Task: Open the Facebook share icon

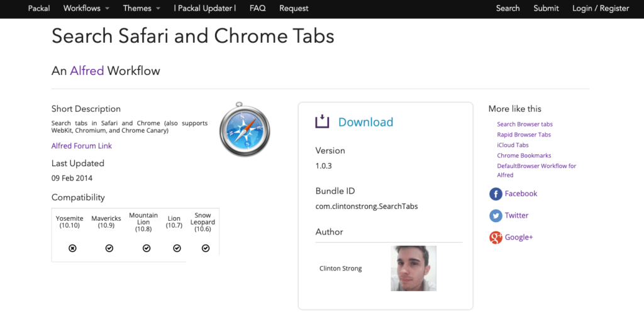Action: 496,194
